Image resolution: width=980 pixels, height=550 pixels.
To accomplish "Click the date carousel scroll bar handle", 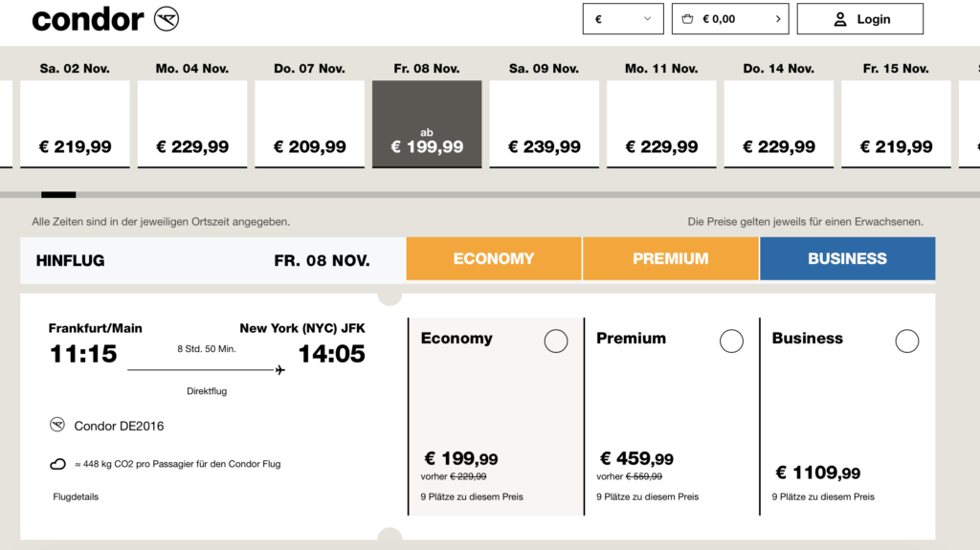I will click(58, 194).
